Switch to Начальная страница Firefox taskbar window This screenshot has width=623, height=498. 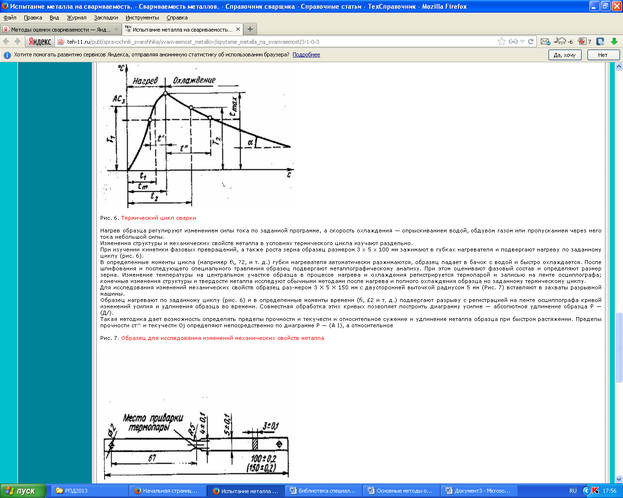point(167,491)
